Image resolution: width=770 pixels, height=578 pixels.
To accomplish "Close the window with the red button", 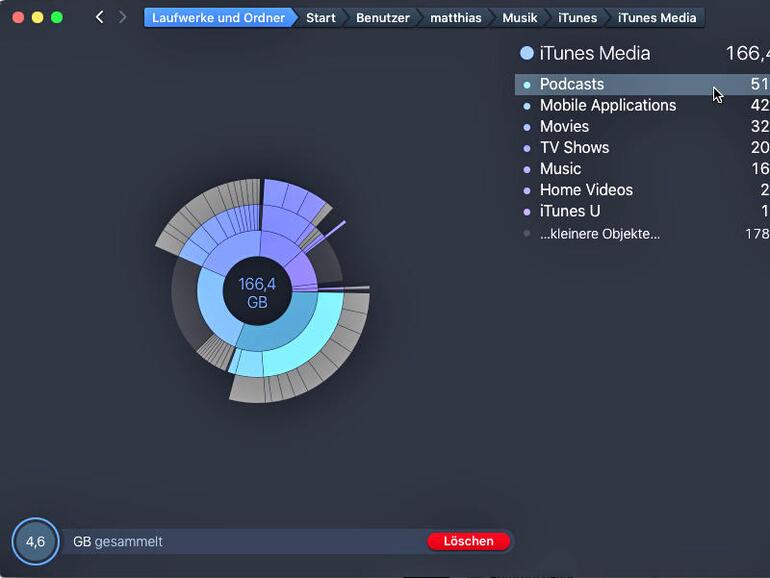I will click(18, 18).
